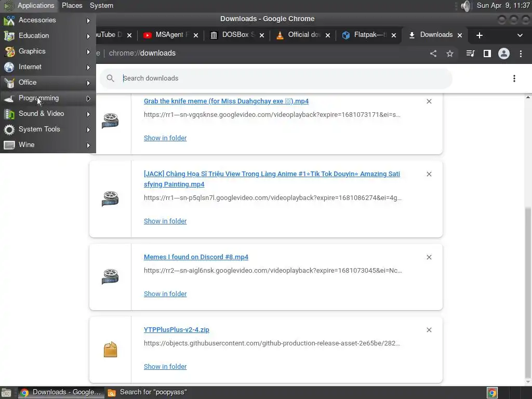Click the YTPPlusPlus zip package icon
This screenshot has height=399, width=532.
pos(110,350)
